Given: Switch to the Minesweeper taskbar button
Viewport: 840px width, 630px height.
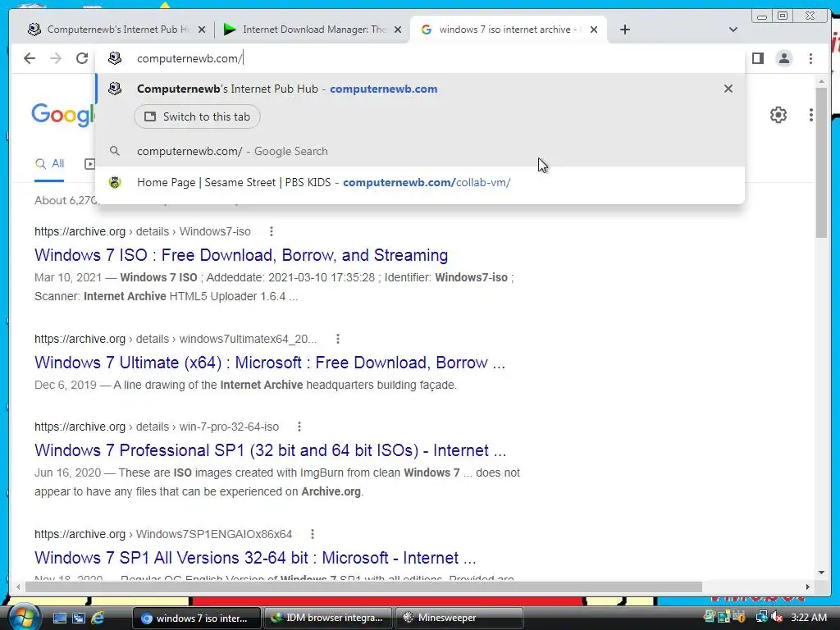Looking at the screenshot, I should [459, 618].
